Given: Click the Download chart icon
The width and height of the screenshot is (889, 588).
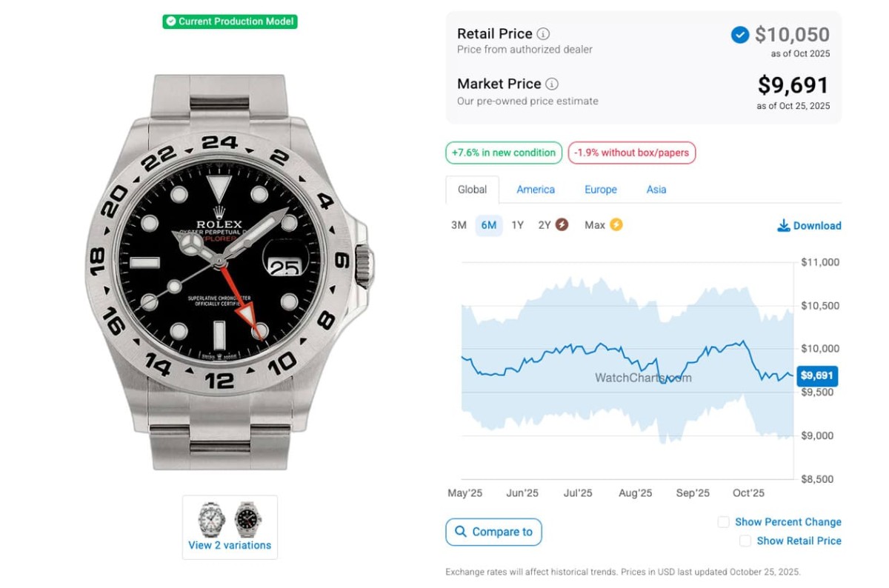Looking at the screenshot, I should [783, 226].
